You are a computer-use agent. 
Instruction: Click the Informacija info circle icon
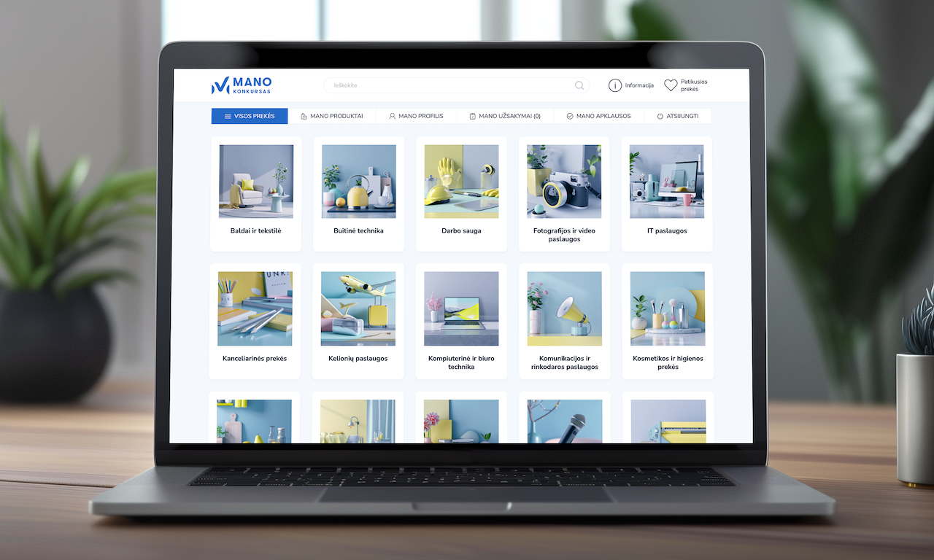(615, 85)
